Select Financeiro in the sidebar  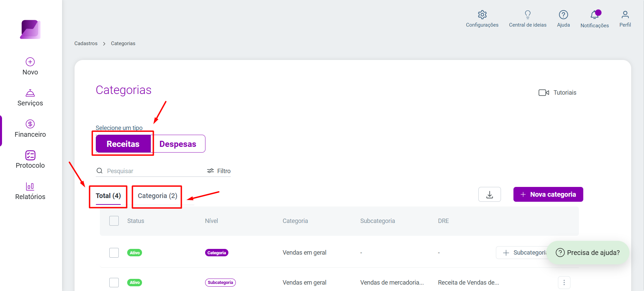(30, 129)
